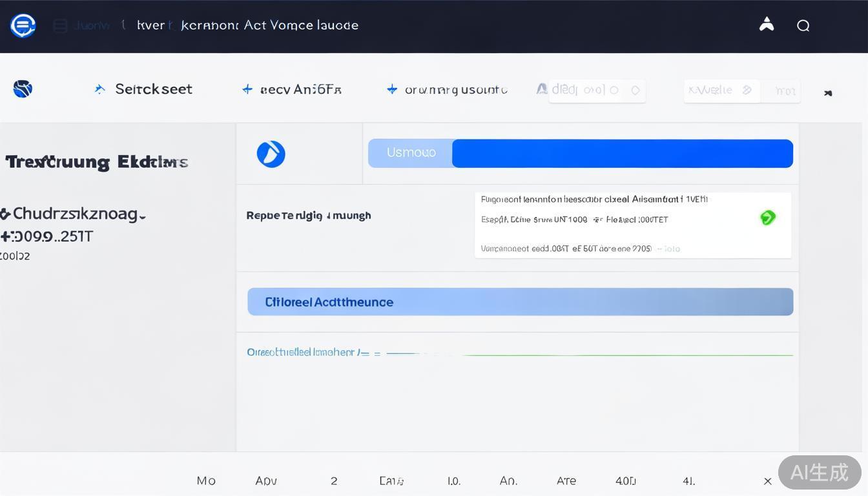The image size is (868, 496).
Task: Click the small dark icon at toolbar right
Action: click(x=828, y=93)
